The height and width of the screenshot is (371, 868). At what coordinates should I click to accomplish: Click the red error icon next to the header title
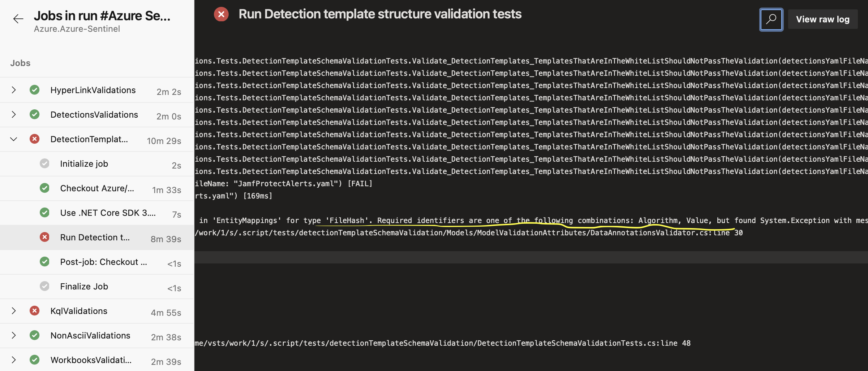click(221, 14)
